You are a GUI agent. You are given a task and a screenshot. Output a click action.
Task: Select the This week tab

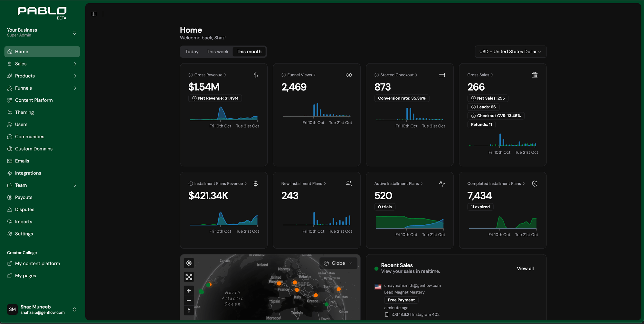[217, 52]
